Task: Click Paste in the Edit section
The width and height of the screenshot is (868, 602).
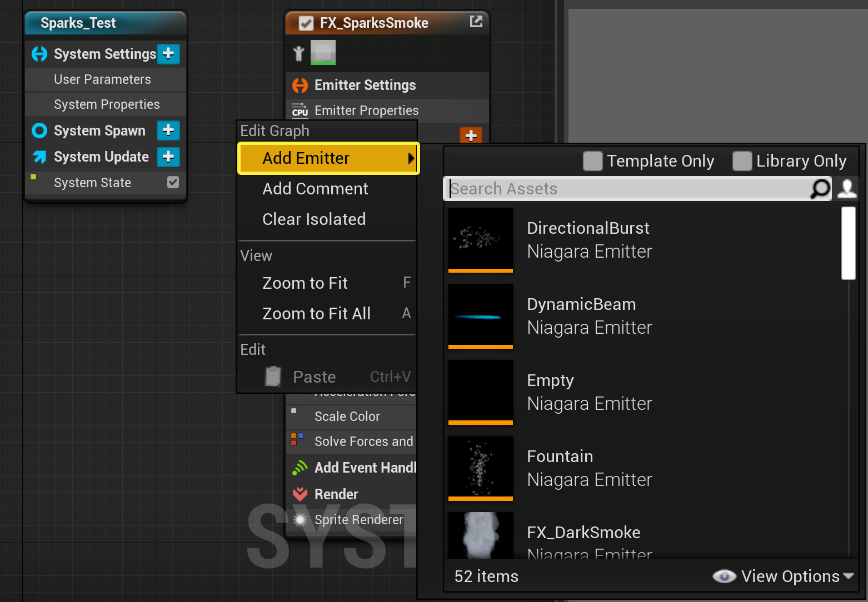Action: 327,377
